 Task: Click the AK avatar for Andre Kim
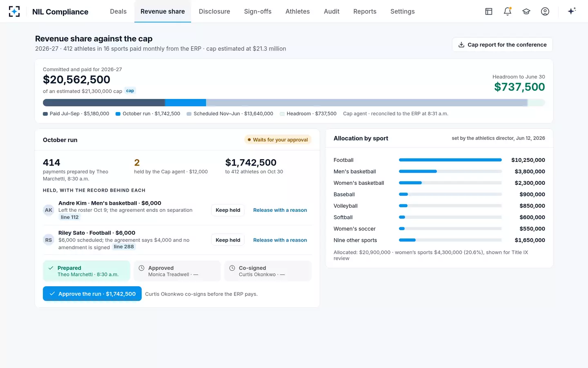pos(49,210)
